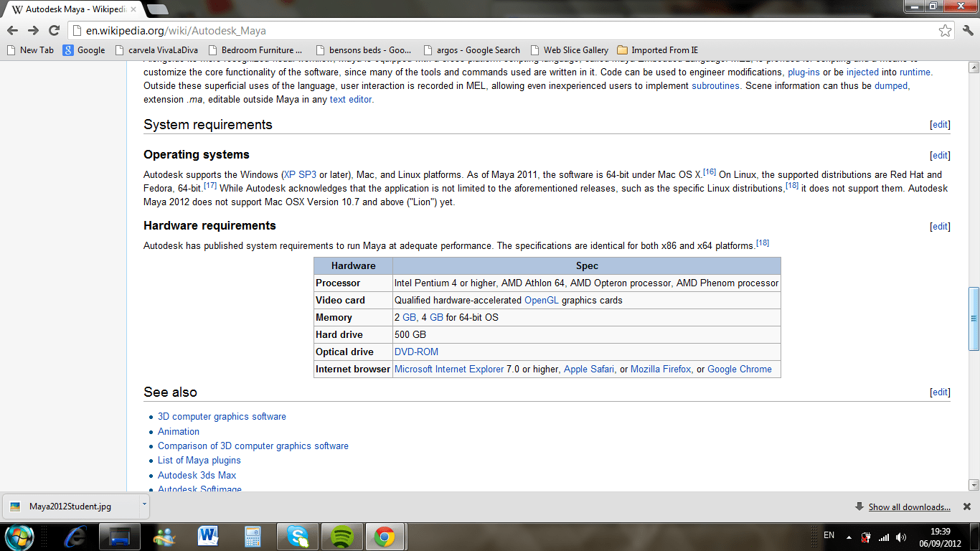Click the Chrome taskbar icon
980x551 pixels.
tap(385, 536)
